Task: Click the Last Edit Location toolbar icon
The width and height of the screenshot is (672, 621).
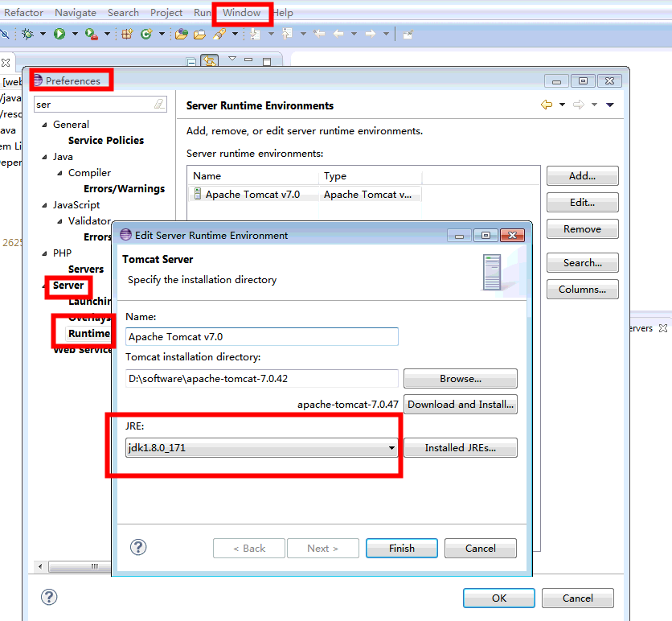Action: pyautogui.click(x=319, y=34)
